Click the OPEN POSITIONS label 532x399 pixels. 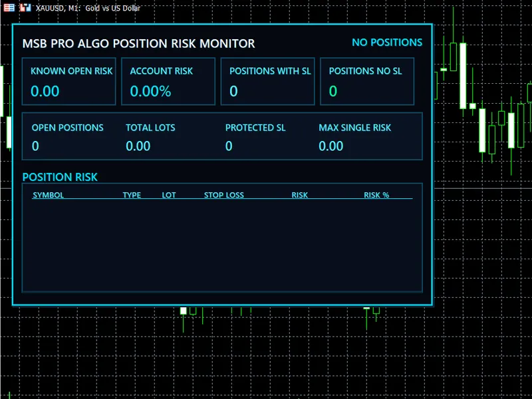click(x=68, y=128)
